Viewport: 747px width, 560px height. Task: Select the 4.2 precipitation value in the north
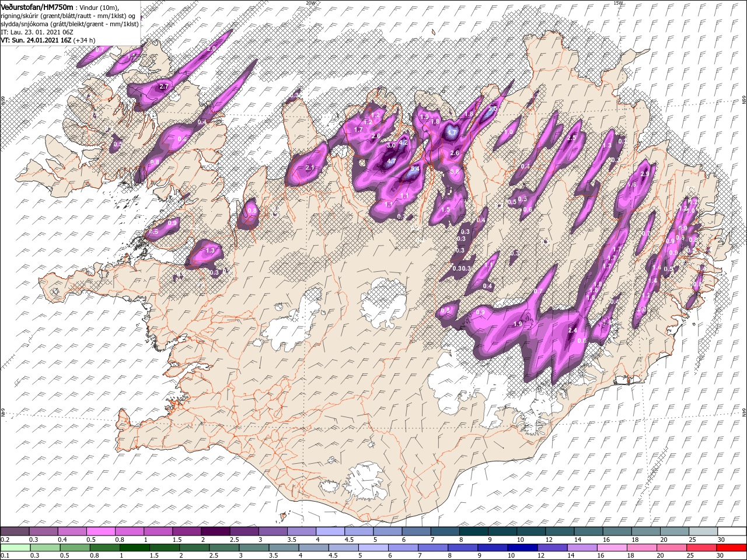point(403,142)
